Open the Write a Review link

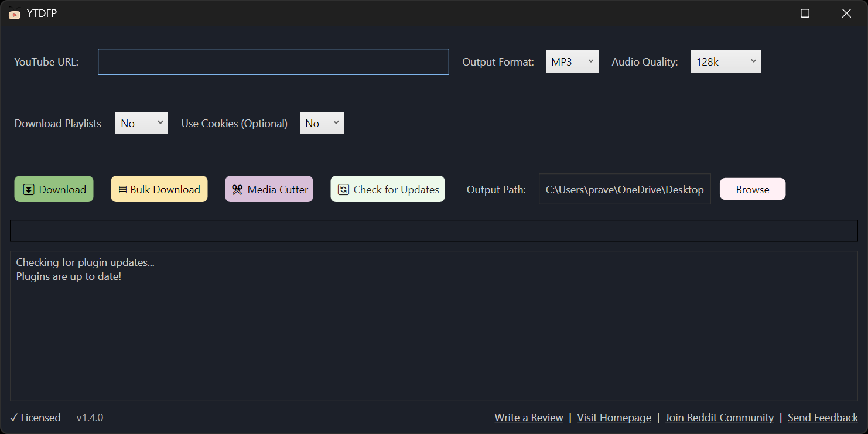tap(528, 418)
